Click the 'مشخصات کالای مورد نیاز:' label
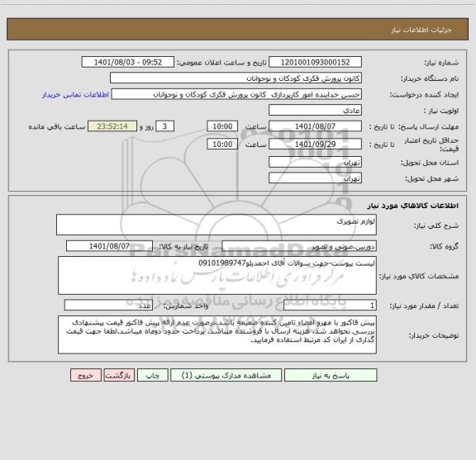 pos(419,276)
